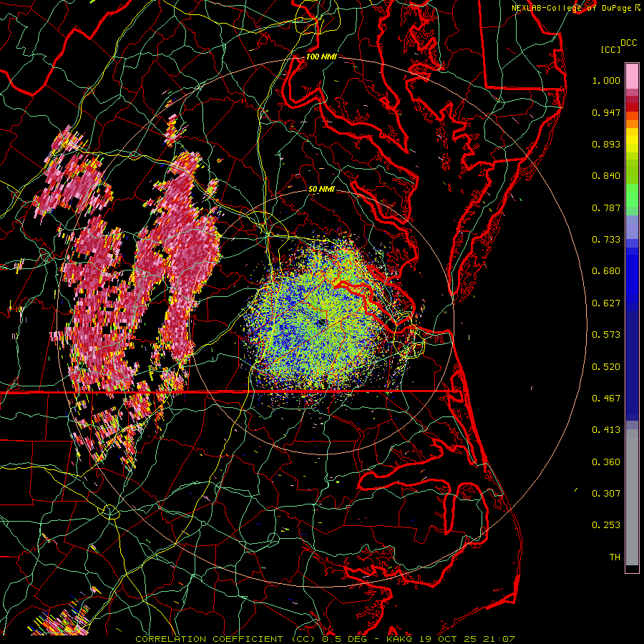Viewport: 644px width, 644px height.
Task: Click the [CC] legend heading
Action: (x=610, y=49)
